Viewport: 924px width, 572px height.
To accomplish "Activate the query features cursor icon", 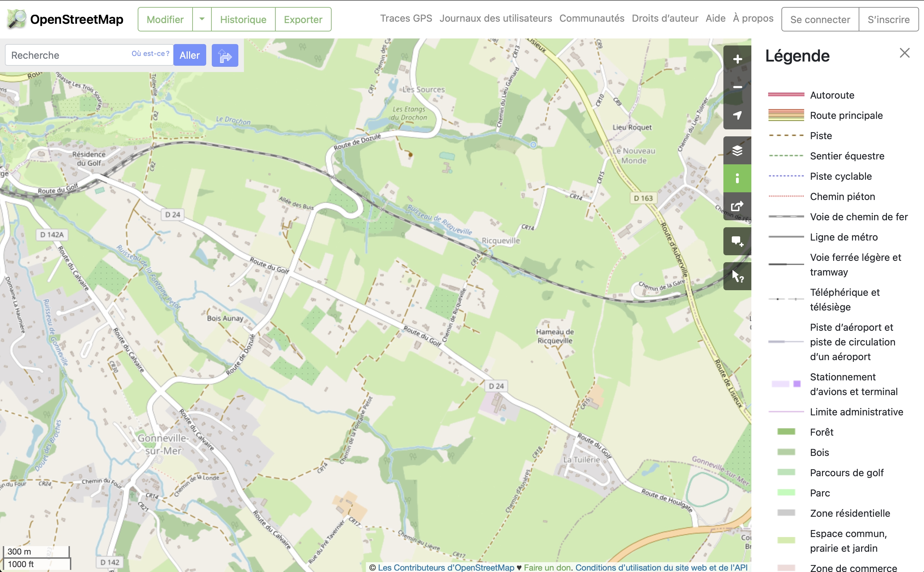I will tap(737, 276).
